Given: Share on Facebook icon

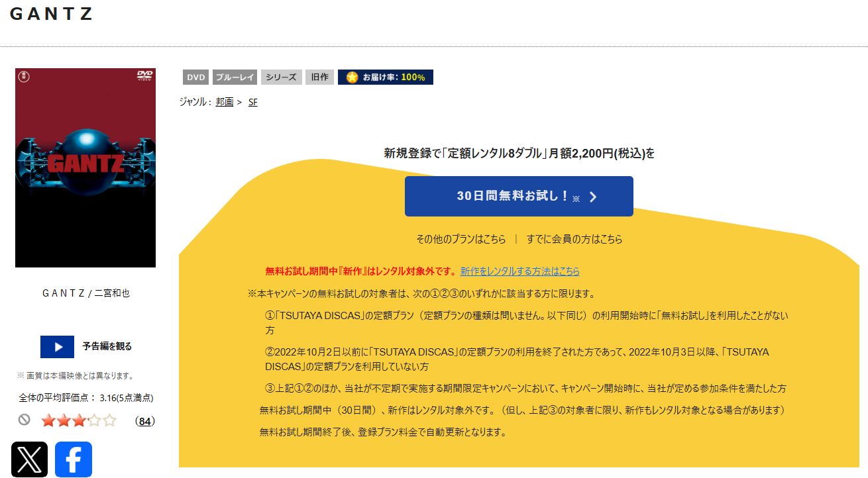Looking at the screenshot, I should point(74,459).
